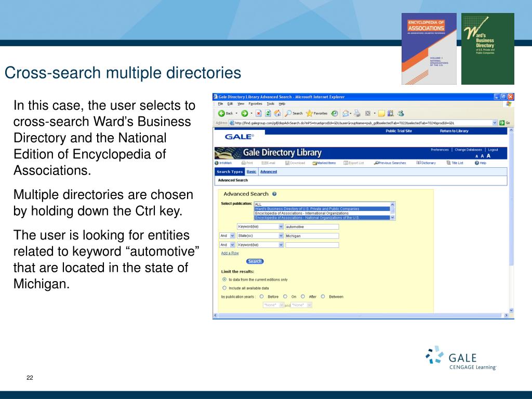Open the second *None* year dropdown
Screen dimensions: 532x399
301,305
